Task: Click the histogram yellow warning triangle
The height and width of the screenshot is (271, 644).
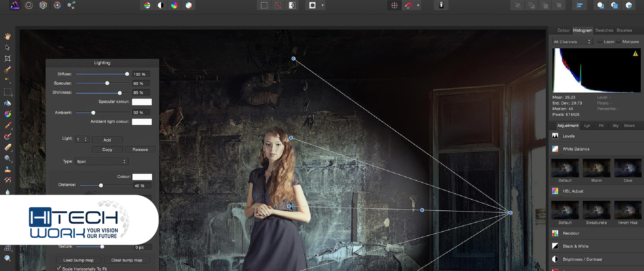Action: (x=635, y=54)
